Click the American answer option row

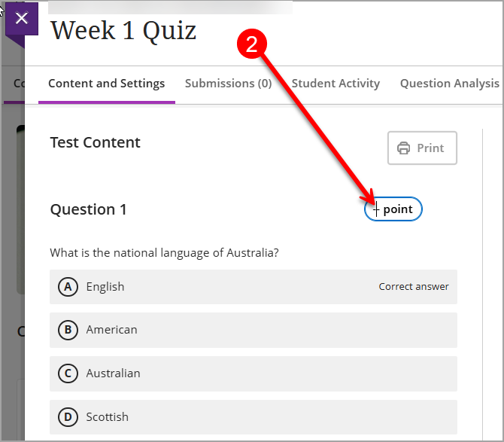point(254,330)
